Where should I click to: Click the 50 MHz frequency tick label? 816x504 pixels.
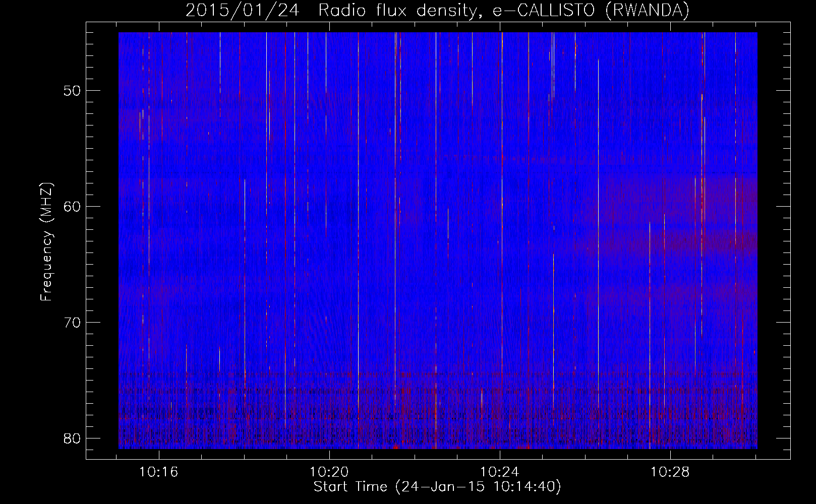click(73, 91)
